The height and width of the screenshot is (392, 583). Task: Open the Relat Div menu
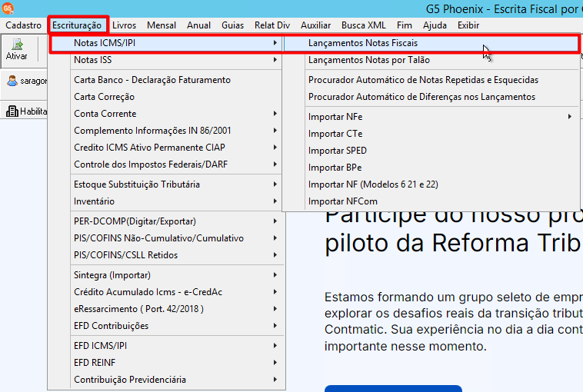point(272,25)
